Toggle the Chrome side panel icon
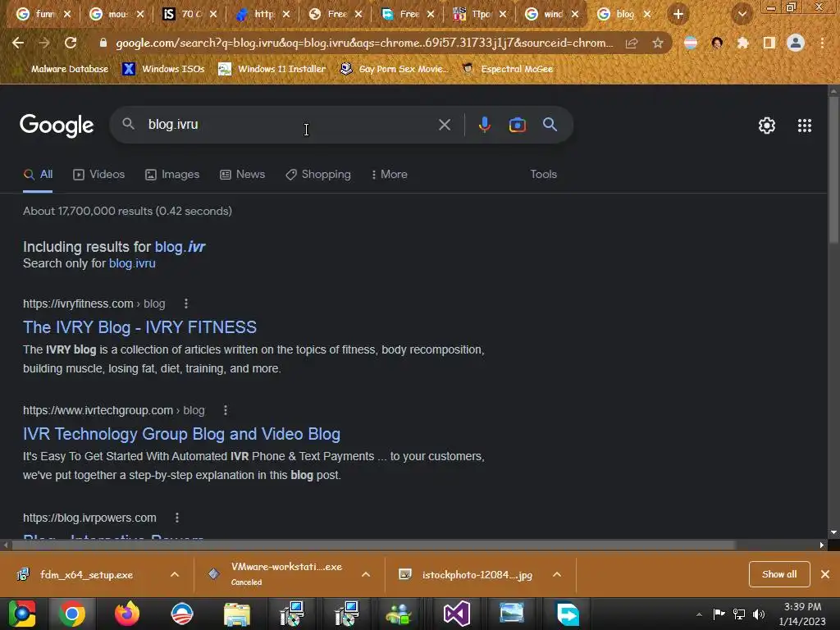The height and width of the screenshot is (630, 840). click(769, 43)
